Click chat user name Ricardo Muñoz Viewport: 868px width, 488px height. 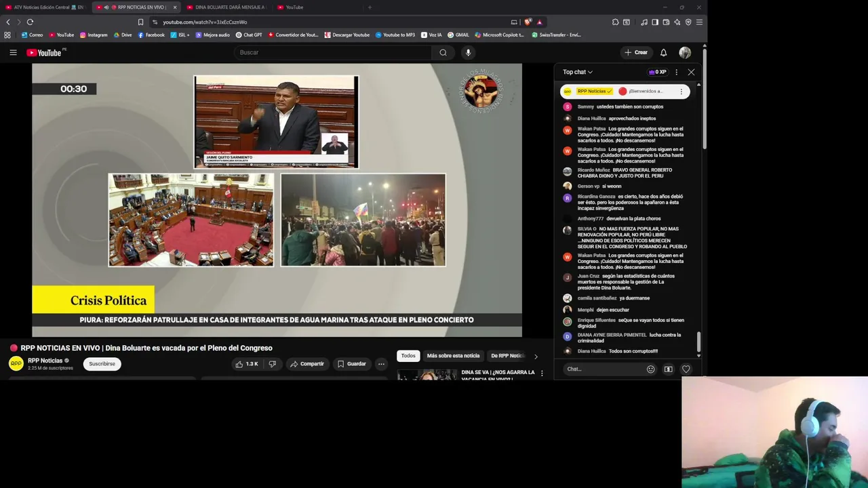[x=593, y=170]
